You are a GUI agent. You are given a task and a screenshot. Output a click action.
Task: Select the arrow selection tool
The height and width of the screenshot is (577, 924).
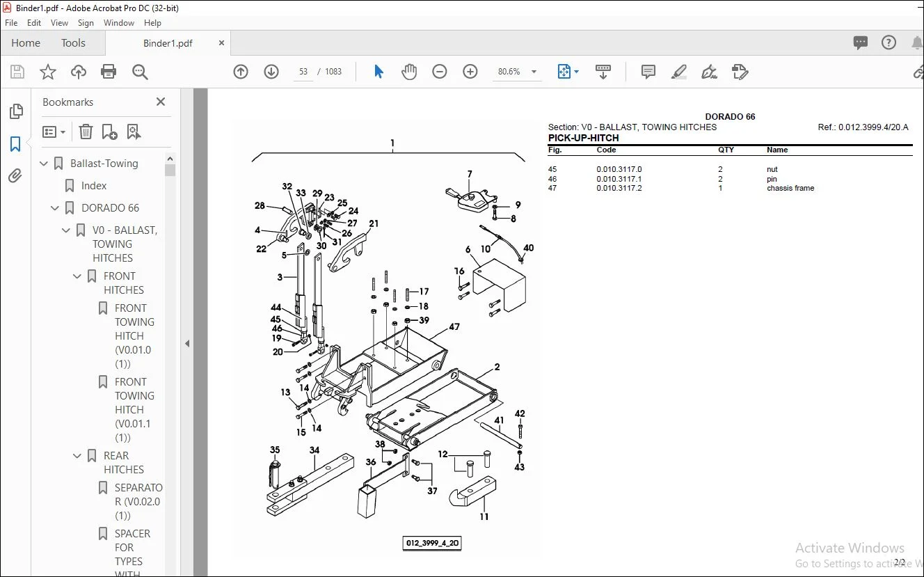(379, 72)
